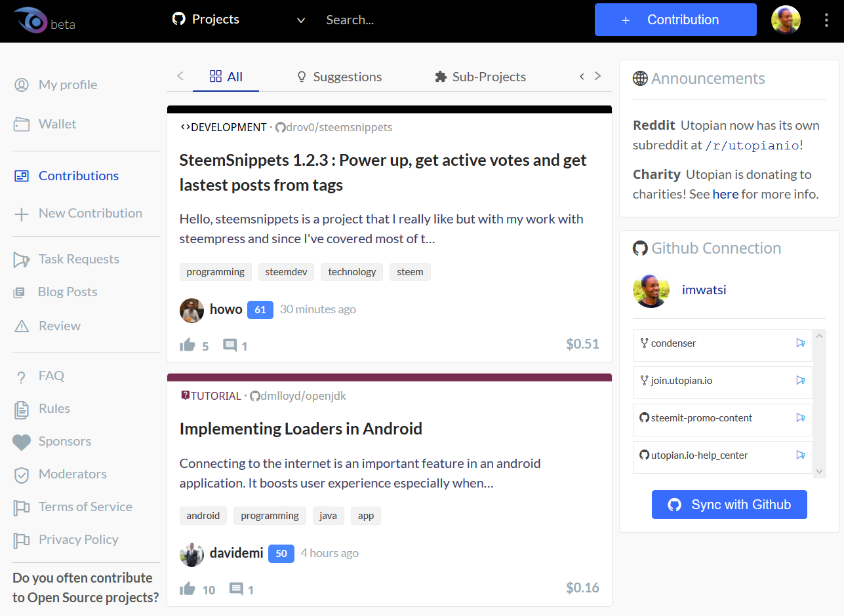
Task: Open howo's author name
Action: 226,309
